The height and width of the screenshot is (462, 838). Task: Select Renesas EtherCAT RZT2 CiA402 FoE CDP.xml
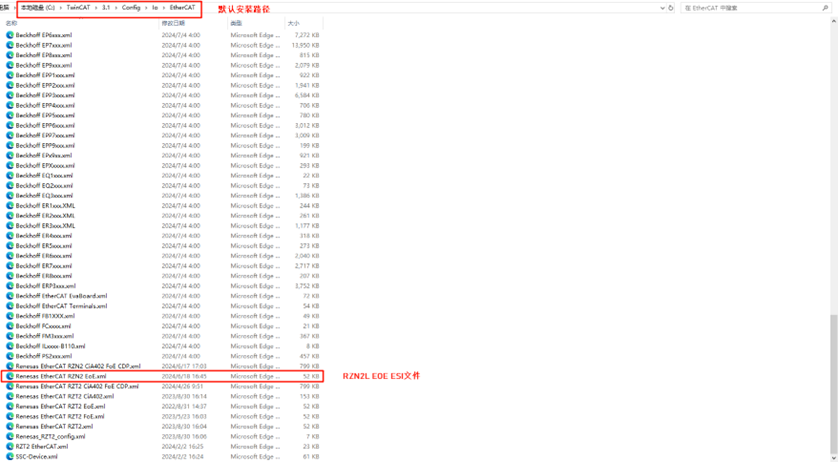point(77,386)
